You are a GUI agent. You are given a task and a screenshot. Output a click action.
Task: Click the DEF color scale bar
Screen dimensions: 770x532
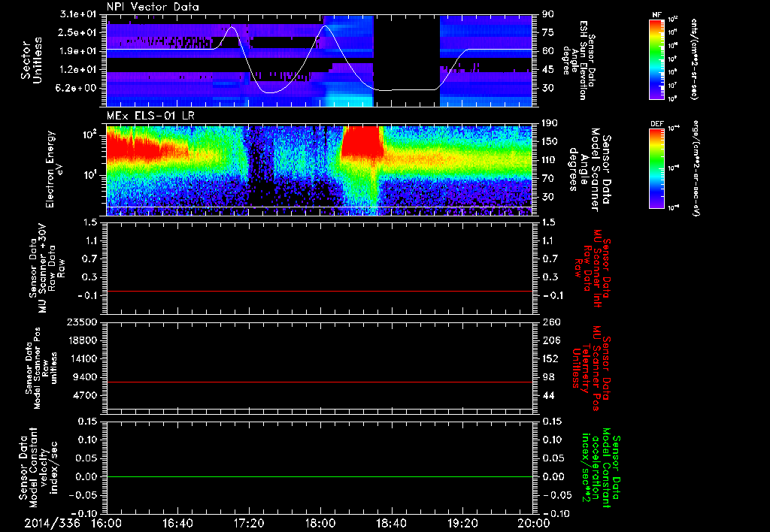[x=657, y=168]
